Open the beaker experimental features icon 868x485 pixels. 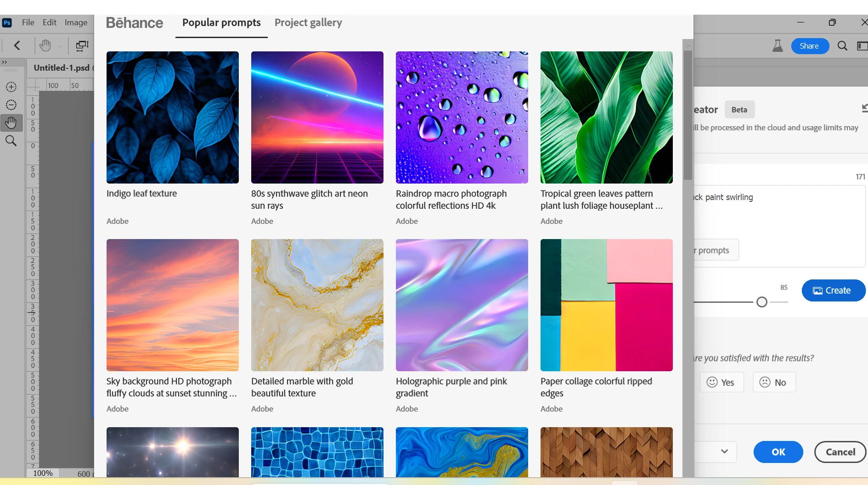click(x=778, y=46)
